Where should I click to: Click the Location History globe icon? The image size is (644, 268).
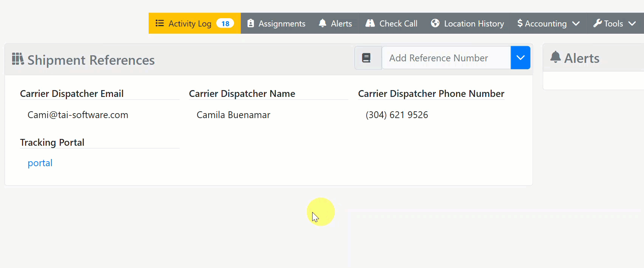coord(435,23)
